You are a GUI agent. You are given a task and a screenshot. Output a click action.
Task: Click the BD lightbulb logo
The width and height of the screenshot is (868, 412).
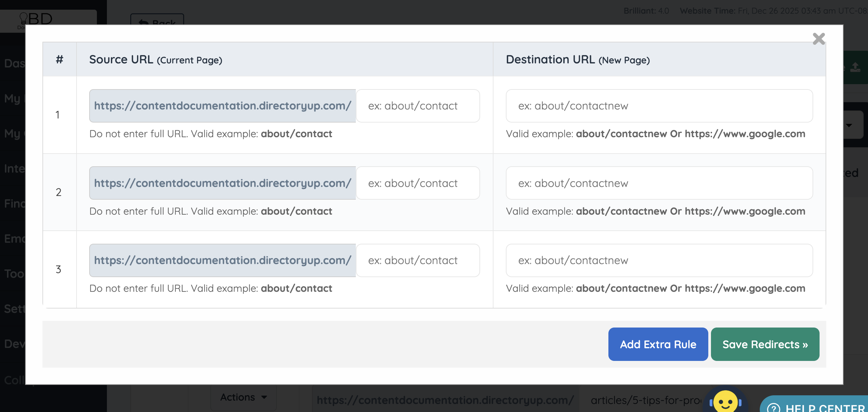[35, 18]
